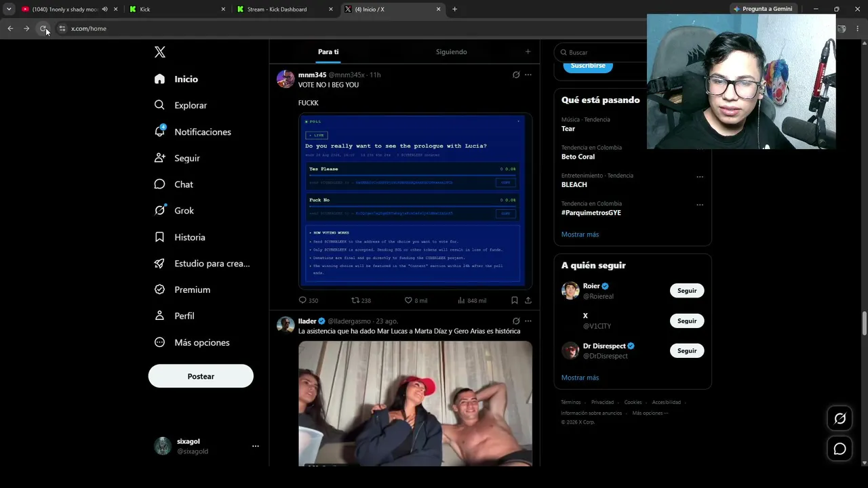Open the Seguir page in sidebar
The image size is (868, 488).
pos(177,158)
